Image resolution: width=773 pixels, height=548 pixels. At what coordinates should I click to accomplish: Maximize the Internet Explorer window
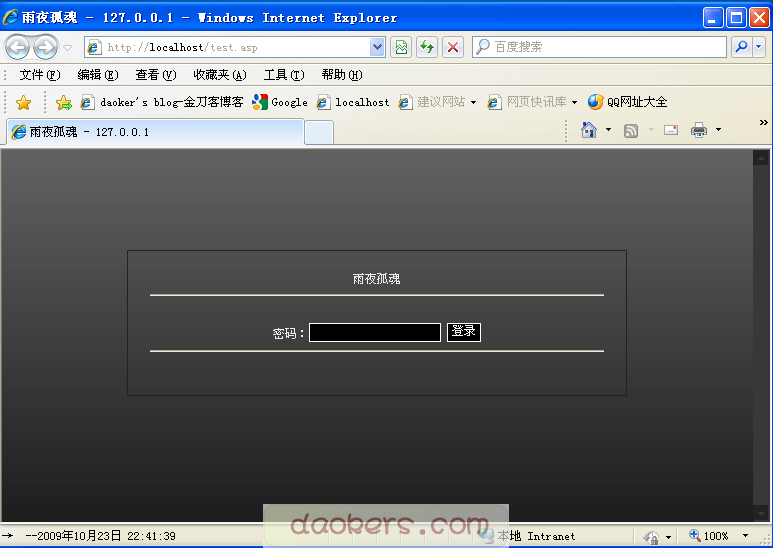click(736, 18)
